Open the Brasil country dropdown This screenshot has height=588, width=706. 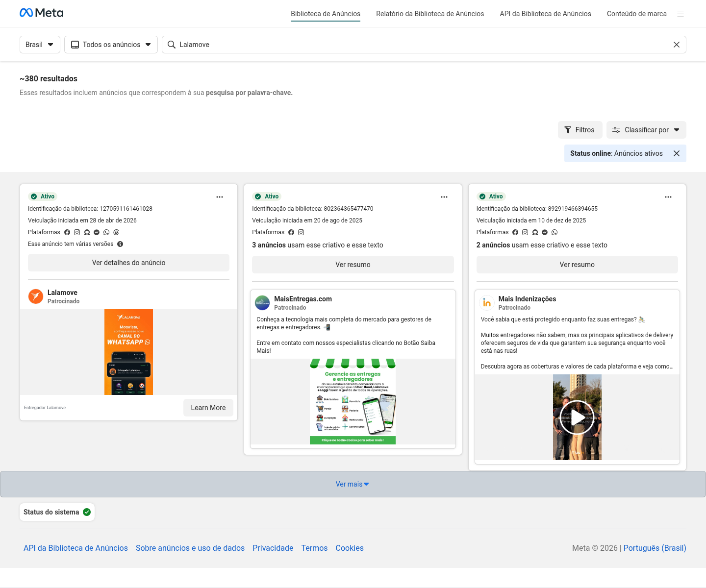pos(40,45)
